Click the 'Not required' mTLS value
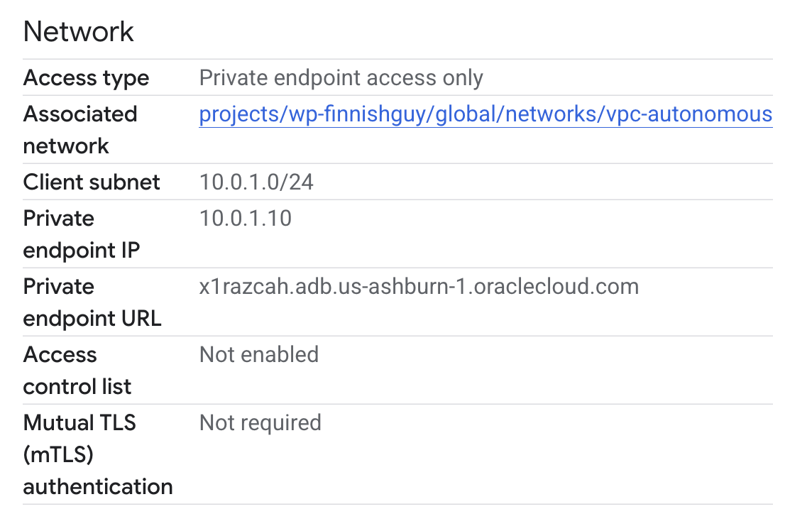This screenshot has width=812, height=531. tap(260, 423)
